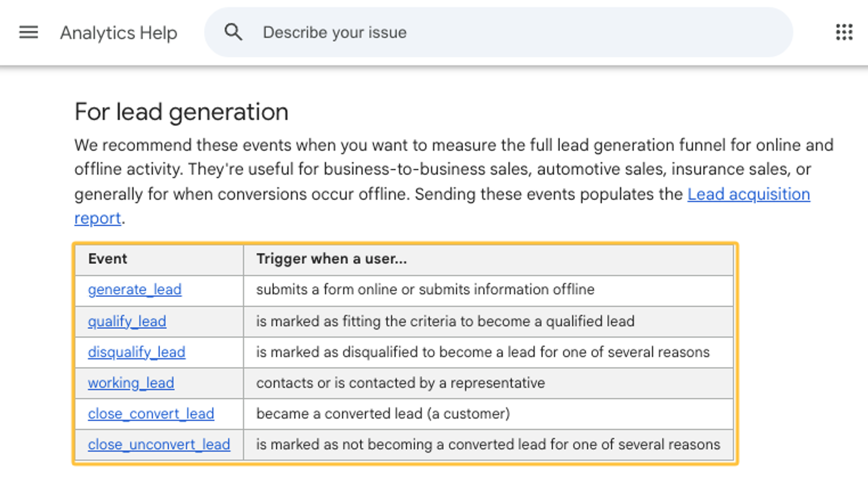Open the generate_lead event link

tap(135, 290)
